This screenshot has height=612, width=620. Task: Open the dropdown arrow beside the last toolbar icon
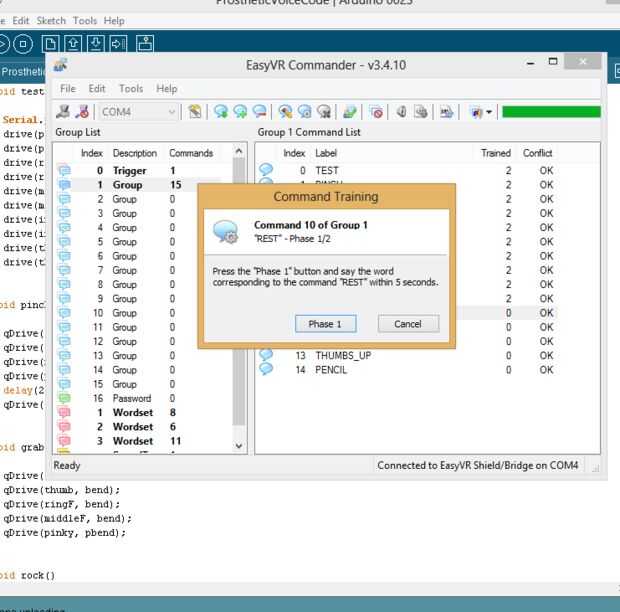(x=489, y=112)
